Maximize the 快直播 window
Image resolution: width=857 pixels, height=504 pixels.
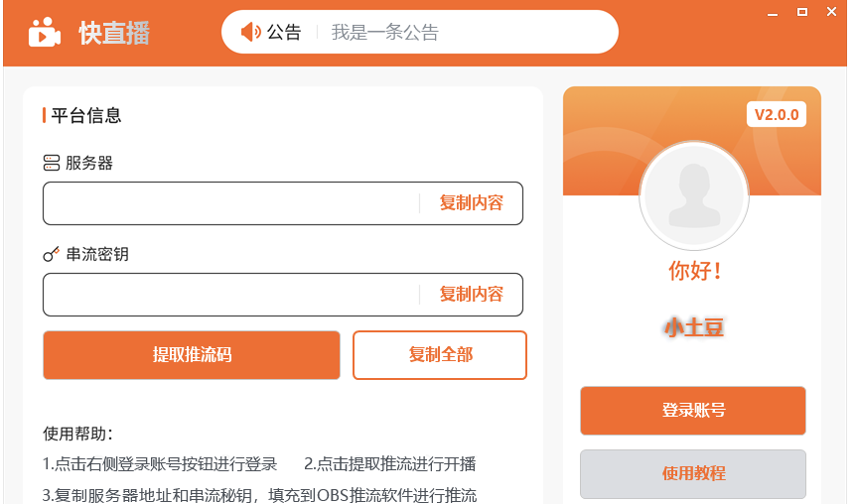802,13
